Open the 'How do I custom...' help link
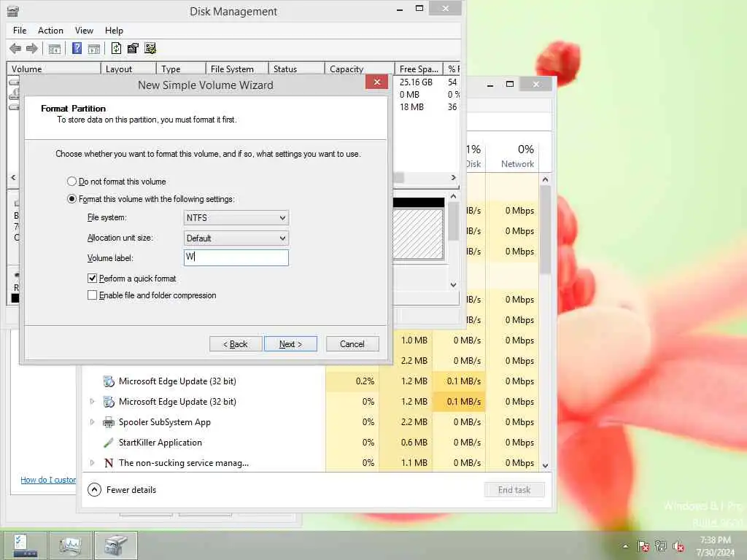 (48, 480)
